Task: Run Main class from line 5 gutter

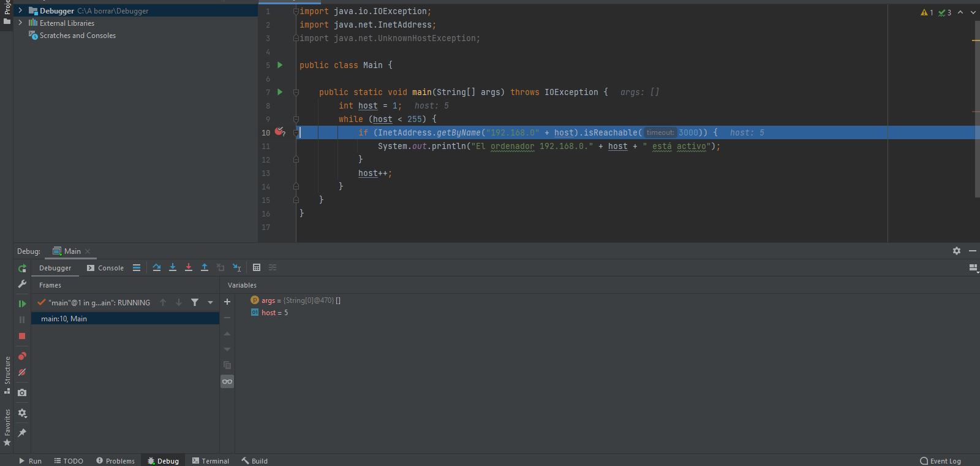Action: pos(280,65)
